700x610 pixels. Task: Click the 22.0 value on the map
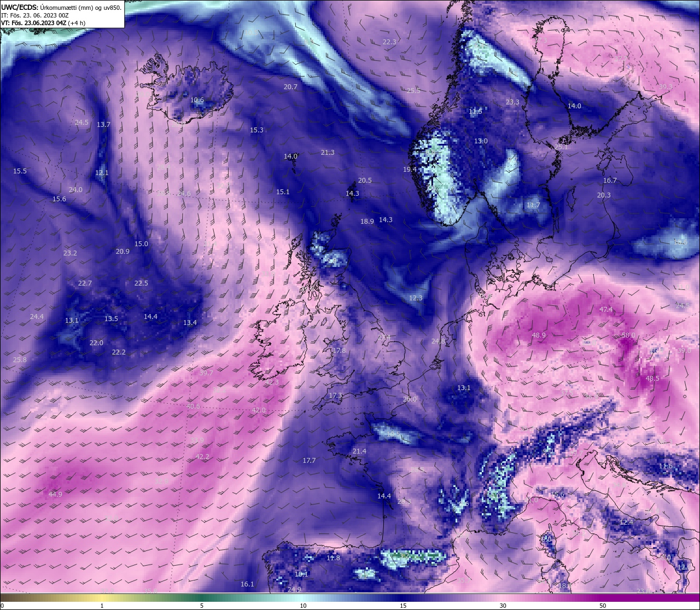point(96,343)
